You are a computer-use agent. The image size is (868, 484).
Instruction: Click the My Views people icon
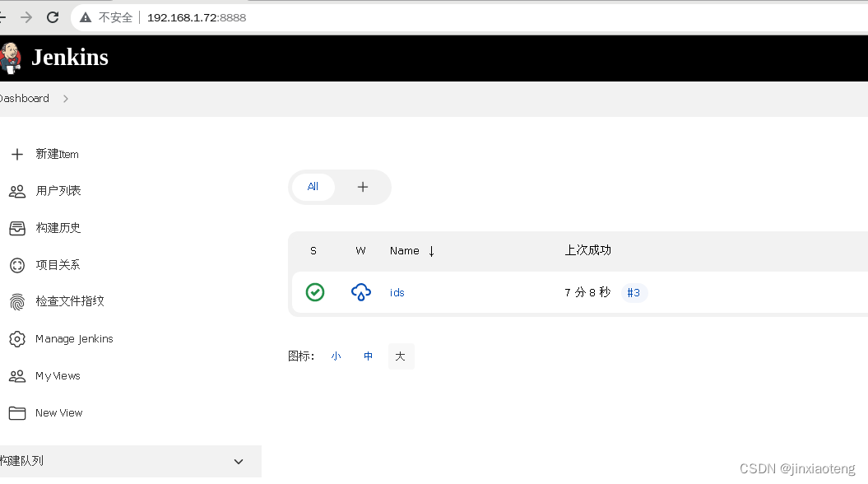[x=17, y=376]
